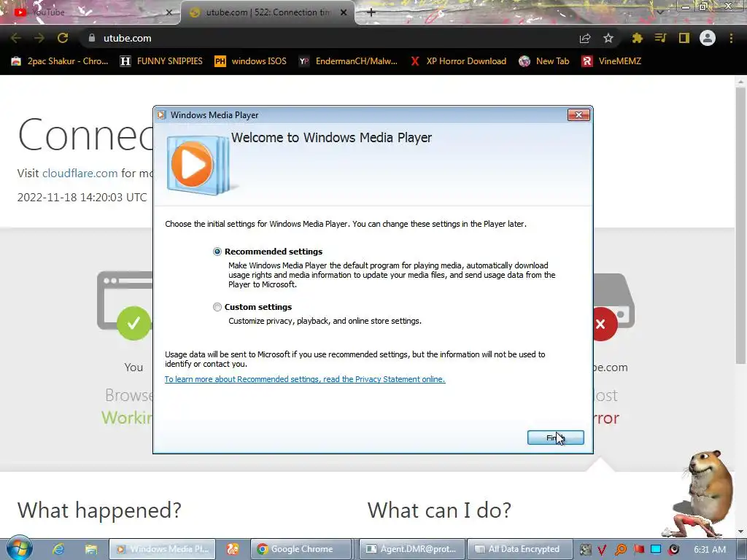Open the 2pac Shakur bookmark
The width and height of the screenshot is (747, 560).
[60, 61]
